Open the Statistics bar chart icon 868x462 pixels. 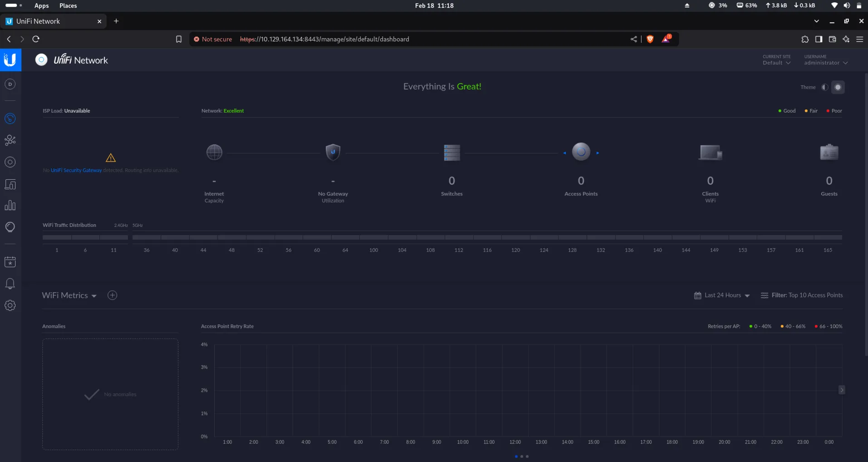[x=10, y=206]
